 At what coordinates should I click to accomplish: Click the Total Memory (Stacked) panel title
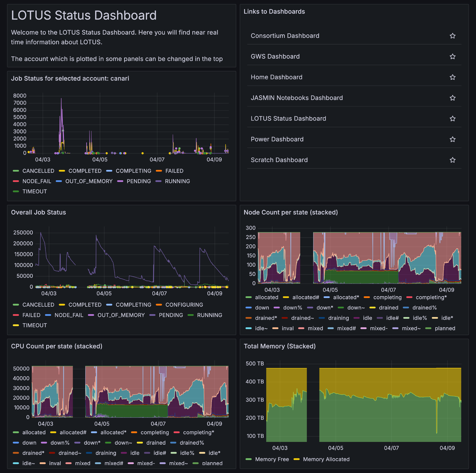click(280, 346)
